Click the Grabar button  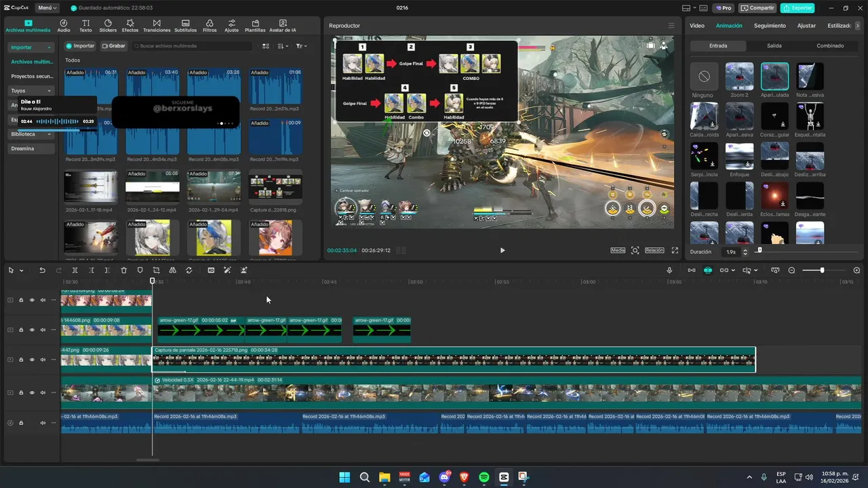tap(114, 46)
